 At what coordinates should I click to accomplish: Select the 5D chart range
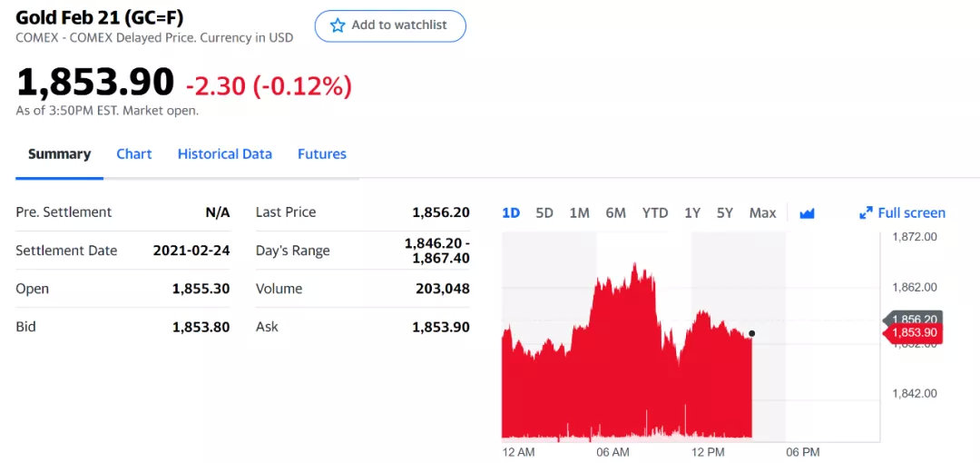tap(544, 213)
